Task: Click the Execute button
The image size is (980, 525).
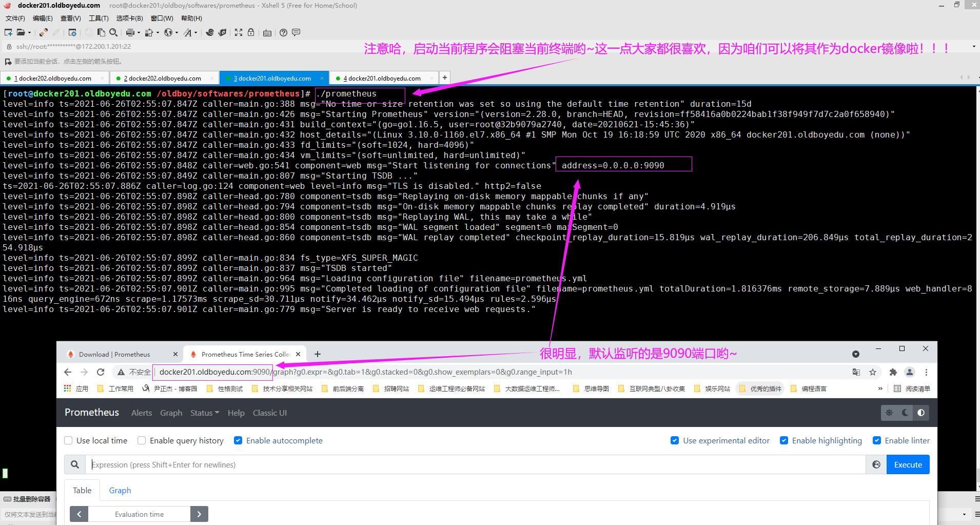Action: point(908,464)
